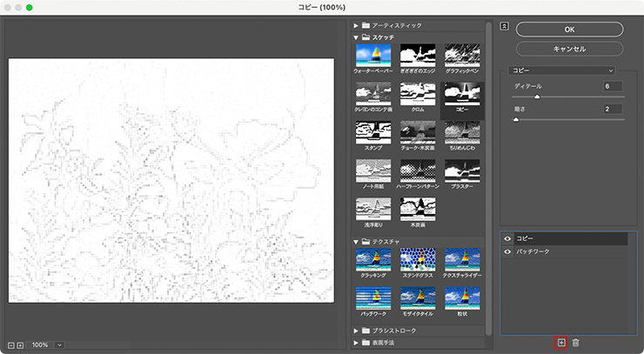Screen dimensions: 644x354
Task: Click the キャンセル button
Action: (x=569, y=49)
